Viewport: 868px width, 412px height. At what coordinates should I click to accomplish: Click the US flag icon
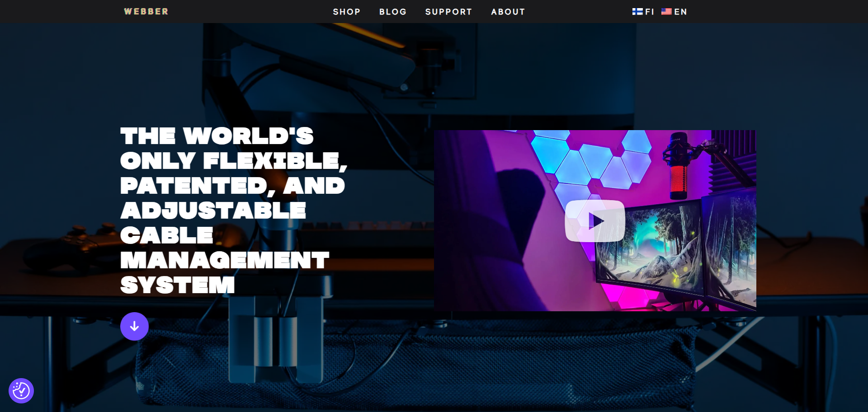pyautogui.click(x=666, y=12)
